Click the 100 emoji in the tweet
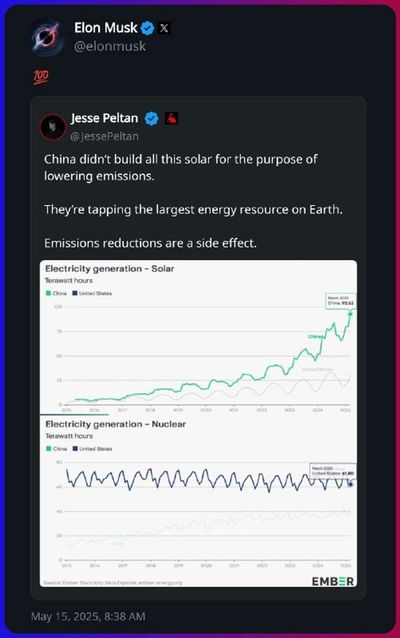Screen dimensions: 400x638 coord(41,76)
